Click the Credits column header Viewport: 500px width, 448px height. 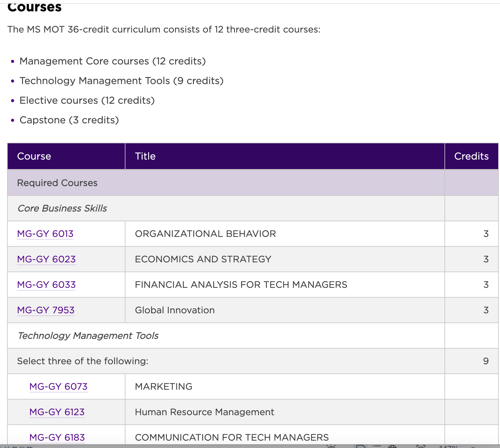(471, 156)
